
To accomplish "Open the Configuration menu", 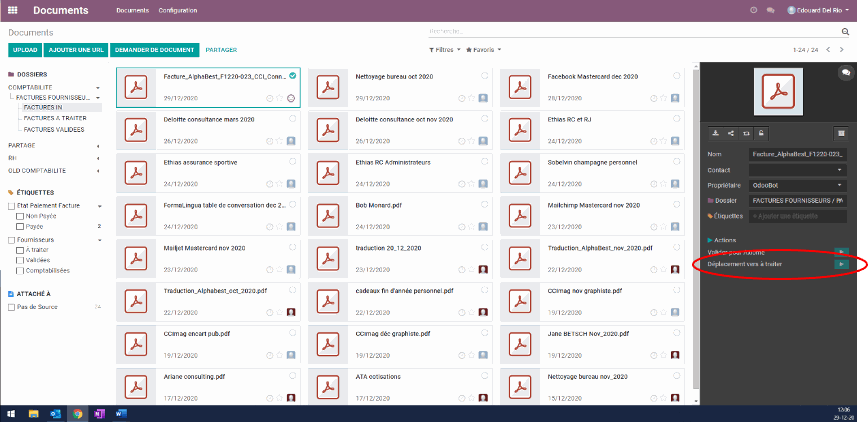I will 178,11.
